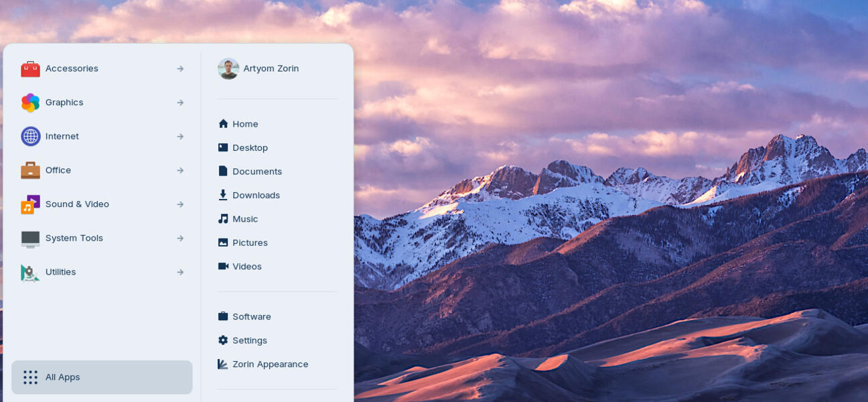Select the Zorin Appearance icon
The height and width of the screenshot is (402, 868).
(x=222, y=364)
